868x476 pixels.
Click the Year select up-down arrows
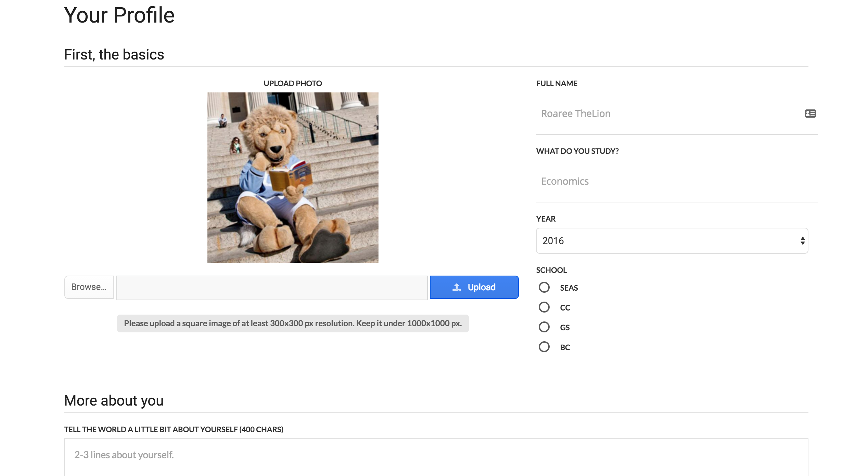coord(802,241)
